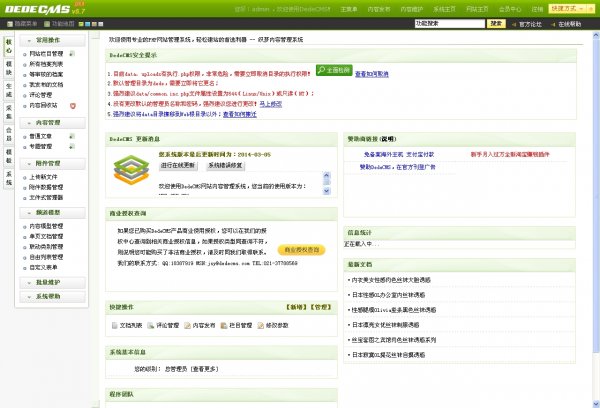Click the DedeCMS v5.7 logo
Viewport: 600px width, 408px height.
click(x=45, y=8)
